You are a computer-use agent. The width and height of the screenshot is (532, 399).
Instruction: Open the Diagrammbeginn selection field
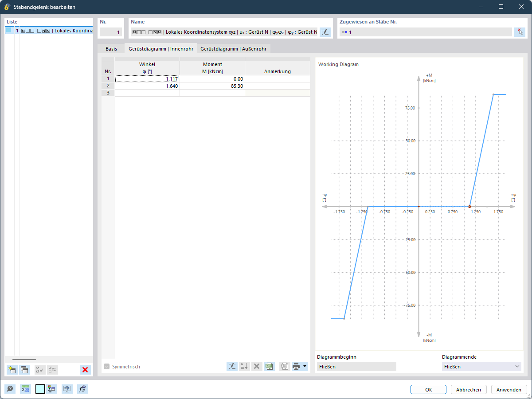coord(355,366)
